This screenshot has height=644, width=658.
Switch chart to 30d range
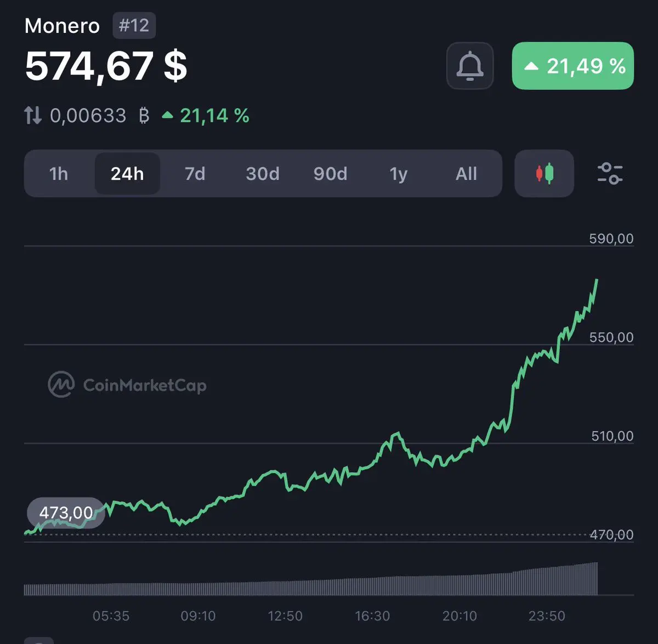point(263,174)
